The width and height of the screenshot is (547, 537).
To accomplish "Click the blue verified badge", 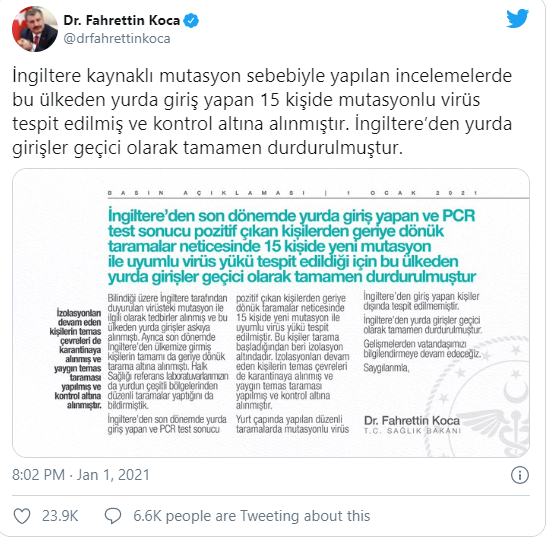I will (191, 20).
